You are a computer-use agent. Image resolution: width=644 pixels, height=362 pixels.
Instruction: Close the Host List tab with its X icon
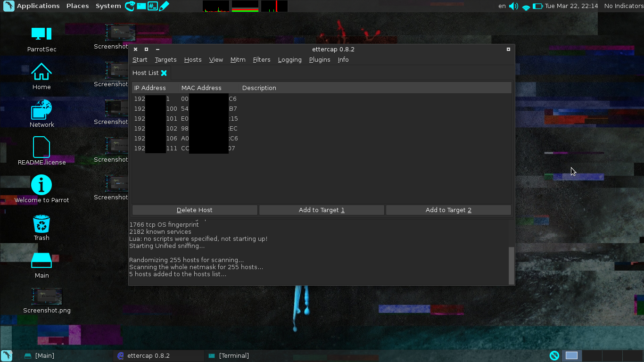point(164,73)
